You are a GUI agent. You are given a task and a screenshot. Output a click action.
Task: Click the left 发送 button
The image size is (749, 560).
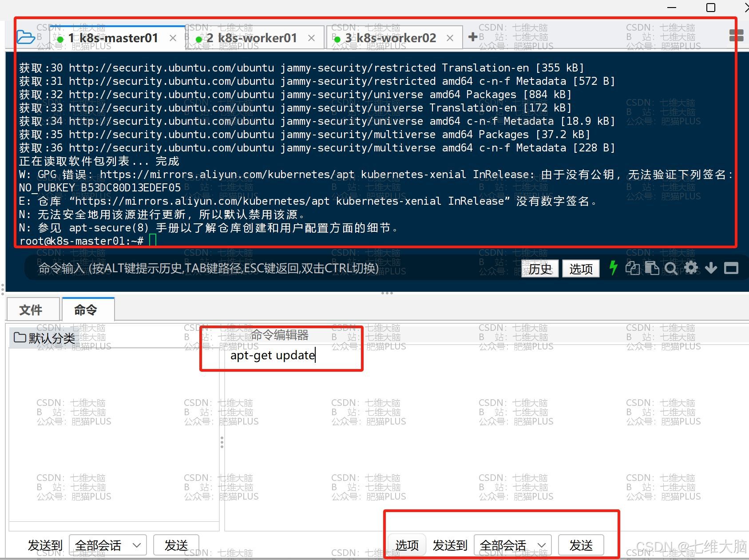point(176,545)
